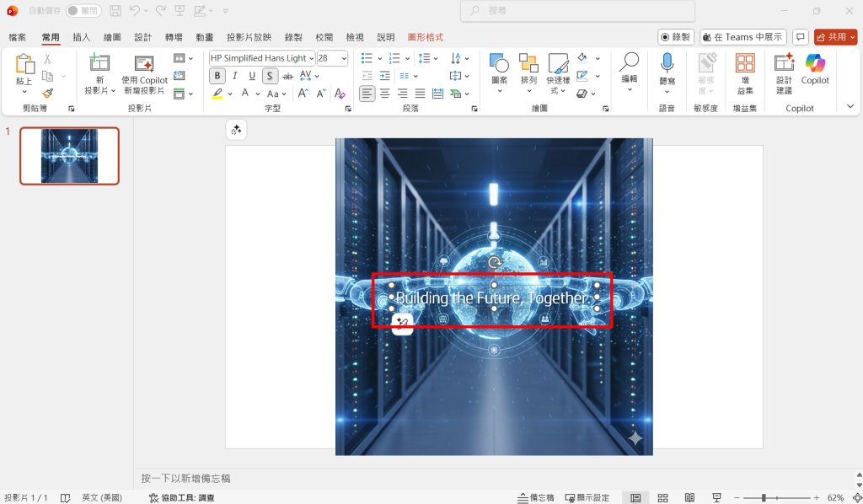863x504 pixels.
Task: Select slide 1 thumbnail in panel
Action: [69, 156]
